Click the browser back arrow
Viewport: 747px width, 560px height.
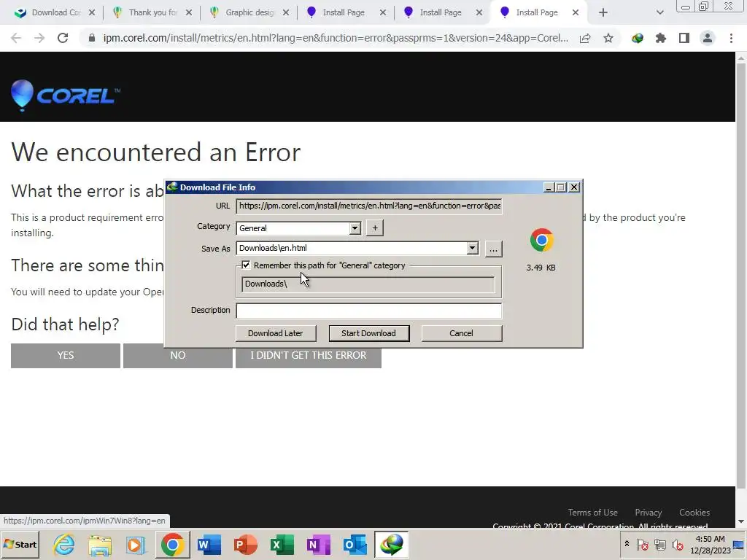[16, 38]
